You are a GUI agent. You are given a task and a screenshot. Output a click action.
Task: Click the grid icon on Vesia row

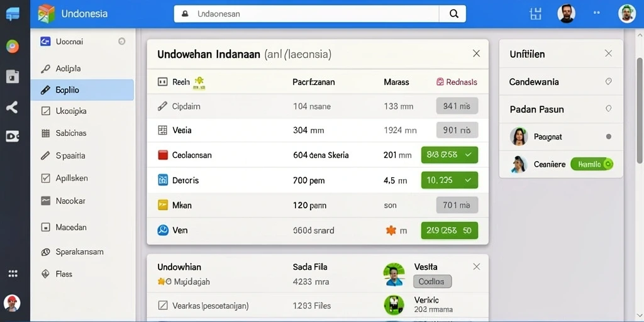click(x=163, y=130)
